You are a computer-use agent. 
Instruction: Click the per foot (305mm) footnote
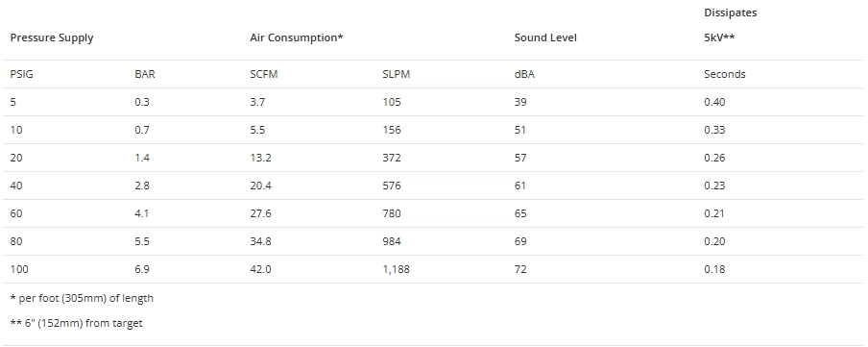click(x=82, y=298)
